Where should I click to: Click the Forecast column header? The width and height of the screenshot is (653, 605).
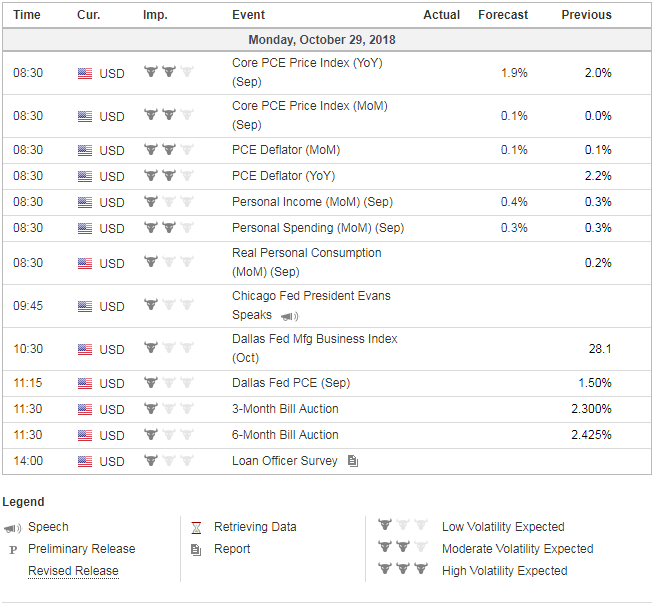[503, 15]
